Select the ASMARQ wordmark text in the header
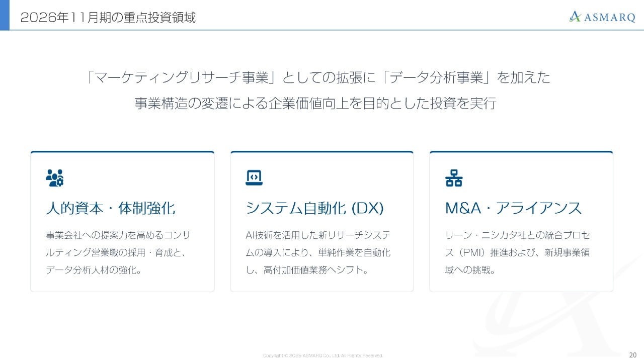Image resolution: width=644 pixels, height=362 pixels. pos(609,18)
